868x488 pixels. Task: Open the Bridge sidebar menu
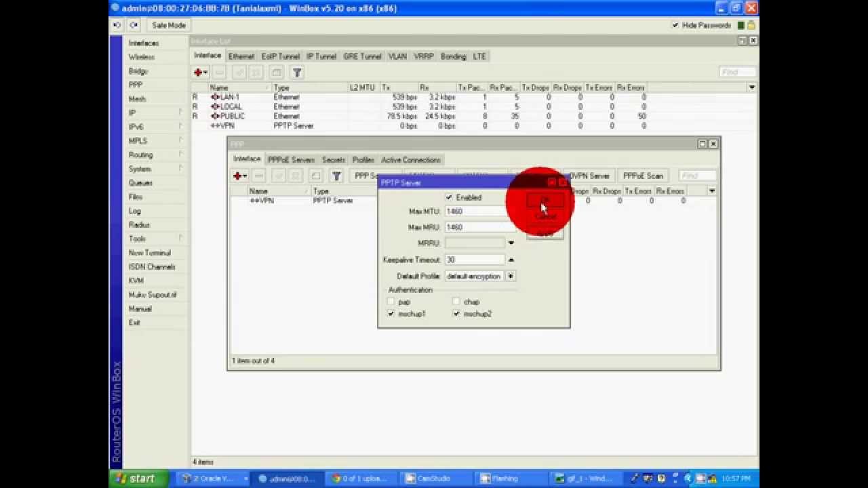(138, 71)
